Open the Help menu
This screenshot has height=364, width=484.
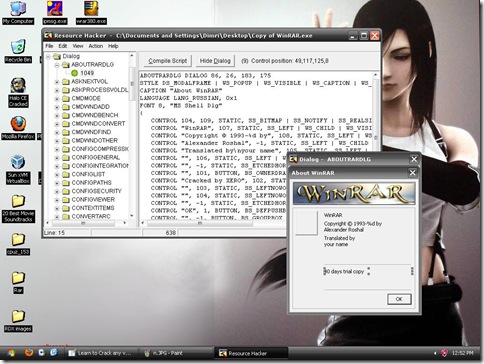pos(113,46)
